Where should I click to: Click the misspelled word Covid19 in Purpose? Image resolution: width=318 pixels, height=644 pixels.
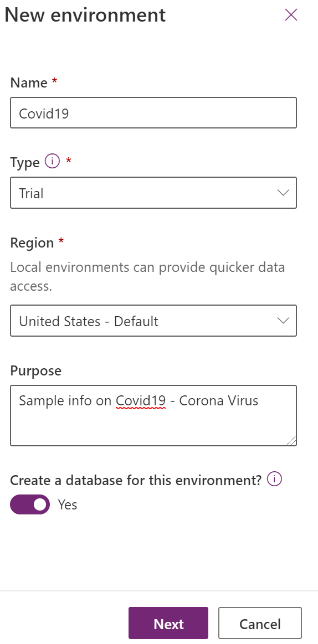(141, 400)
